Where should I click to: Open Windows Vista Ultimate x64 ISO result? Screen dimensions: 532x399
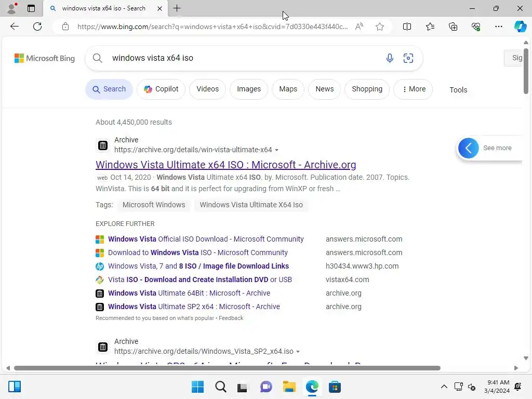(225, 165)
